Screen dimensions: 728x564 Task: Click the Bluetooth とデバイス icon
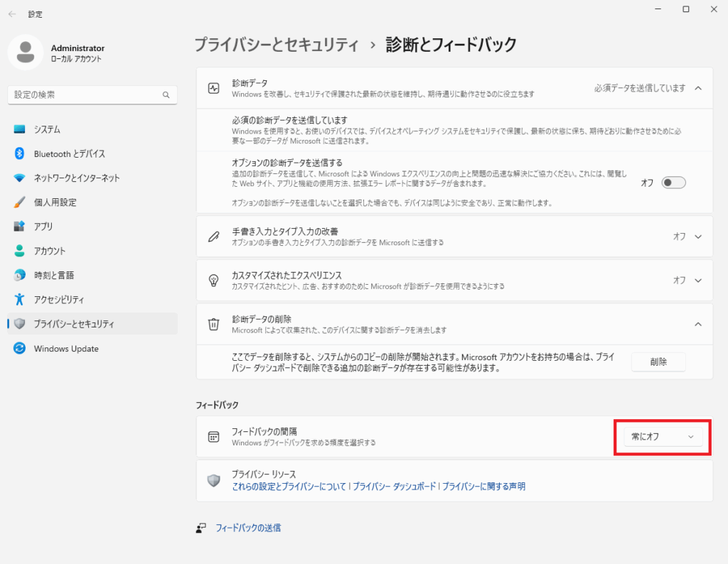pos(20,154)
